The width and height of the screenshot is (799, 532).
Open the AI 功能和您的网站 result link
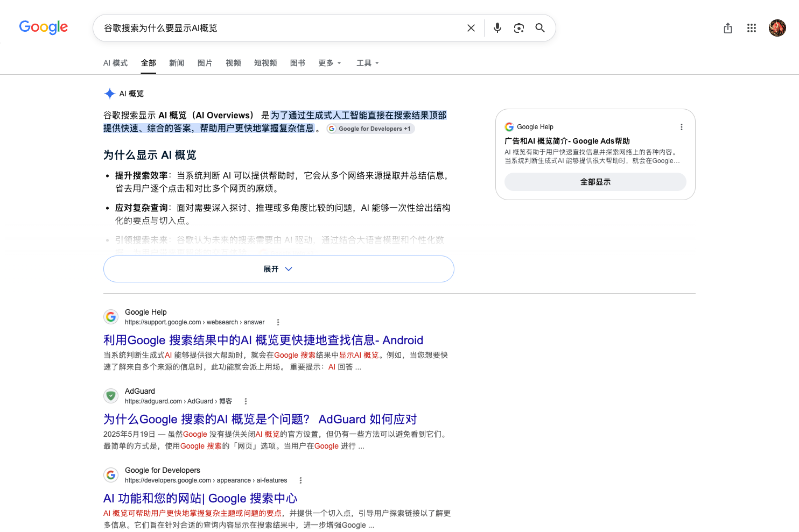point(200,498)
